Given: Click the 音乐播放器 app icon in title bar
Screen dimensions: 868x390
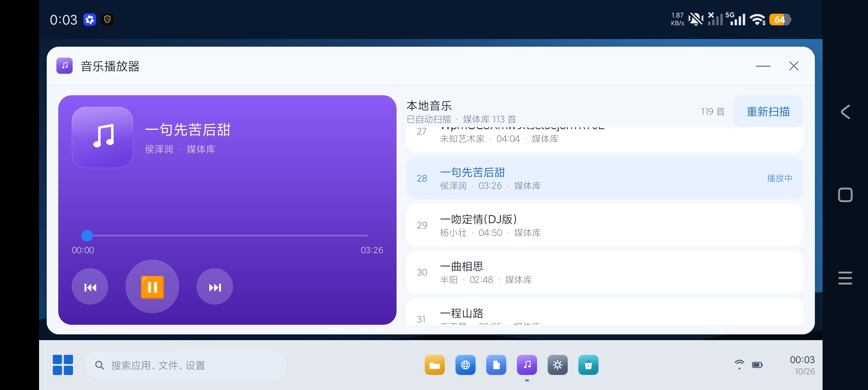Looking at the screenshot, I should coord(64,66).
